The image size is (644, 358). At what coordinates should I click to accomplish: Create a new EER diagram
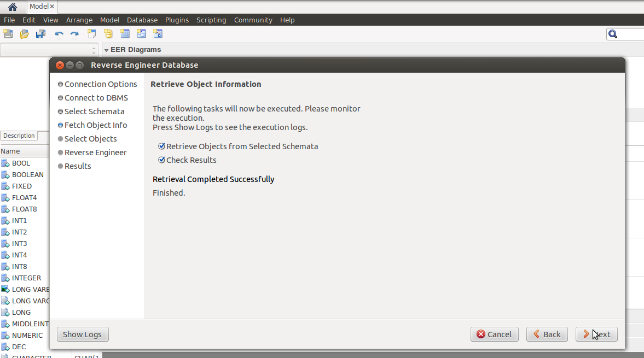pos(91,33)
